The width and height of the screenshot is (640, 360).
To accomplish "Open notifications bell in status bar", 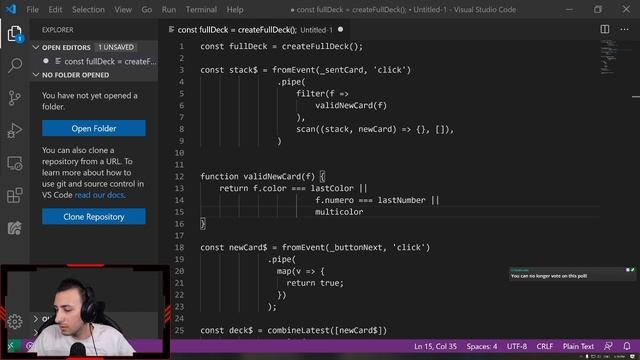I will pyautogui.click(x=627, y=346).
